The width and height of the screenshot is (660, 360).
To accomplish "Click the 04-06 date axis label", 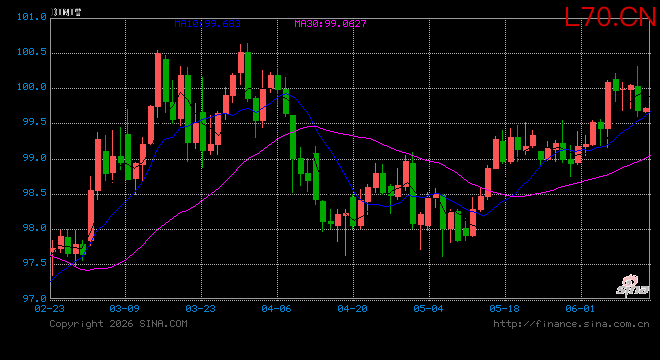I will [x=276, y=309].
